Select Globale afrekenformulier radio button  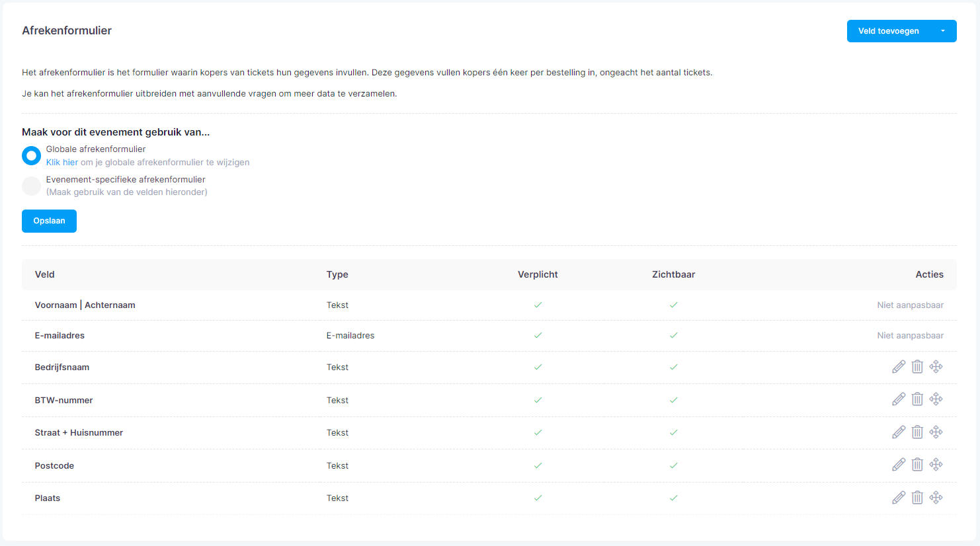click(31, 156)
